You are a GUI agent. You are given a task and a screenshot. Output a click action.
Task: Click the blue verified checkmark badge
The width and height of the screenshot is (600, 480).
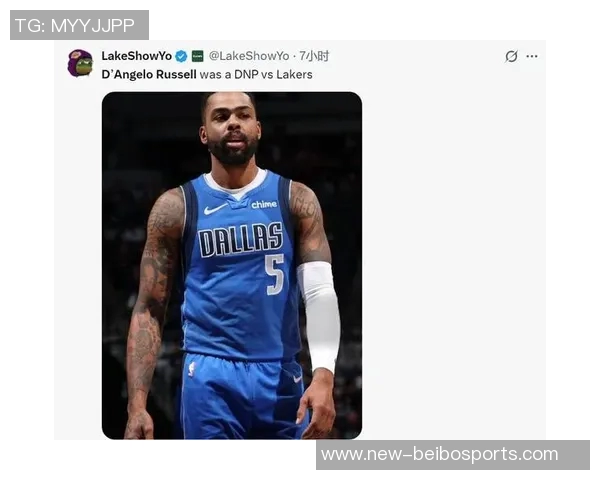tap(181, 57)
